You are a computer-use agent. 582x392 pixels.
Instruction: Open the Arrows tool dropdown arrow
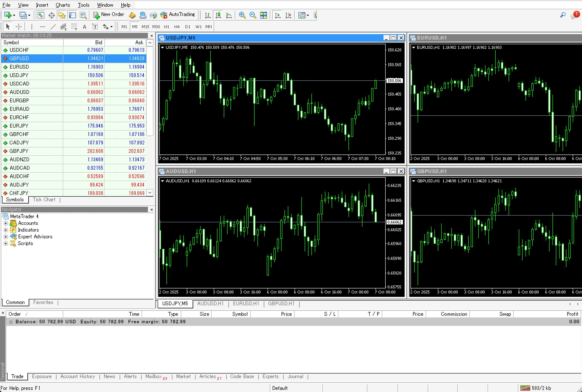point(111,27)
